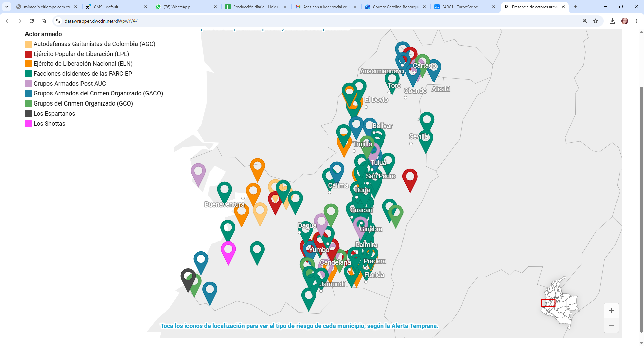The height and width of the screenshot is (346, 644).
Task: Click the pink Los Shottas marker near Jamundí
Action: click(x=228, y=250)
